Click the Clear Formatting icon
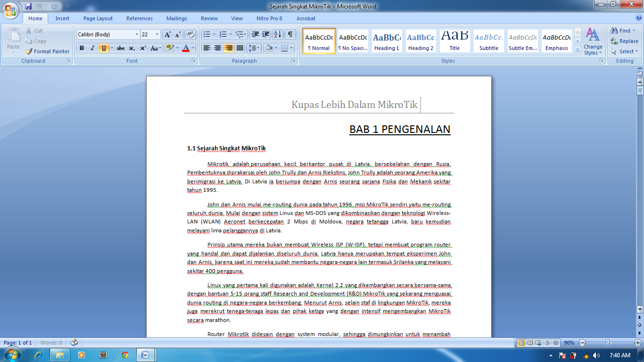The image size is (644, 362). coord(190,34)
